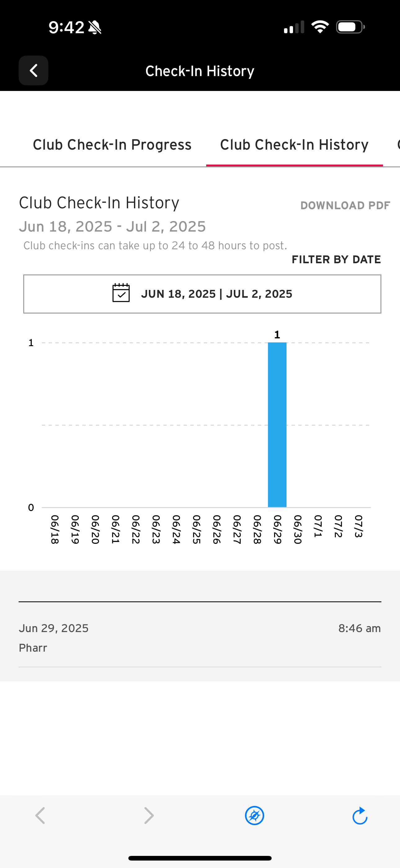Tap the home indicator bar
Screen dimensions: 400x868
pos(200,858)
